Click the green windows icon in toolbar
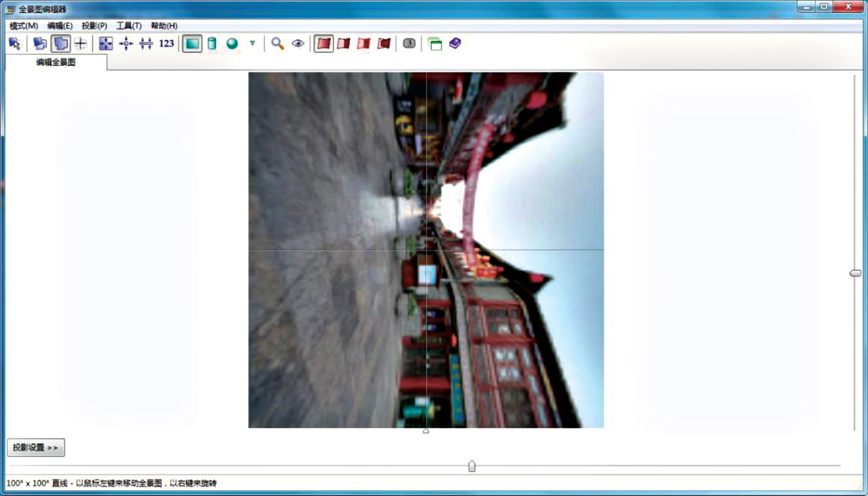The width and height of the screenshot is (868, 496). (x=435, y=44)
